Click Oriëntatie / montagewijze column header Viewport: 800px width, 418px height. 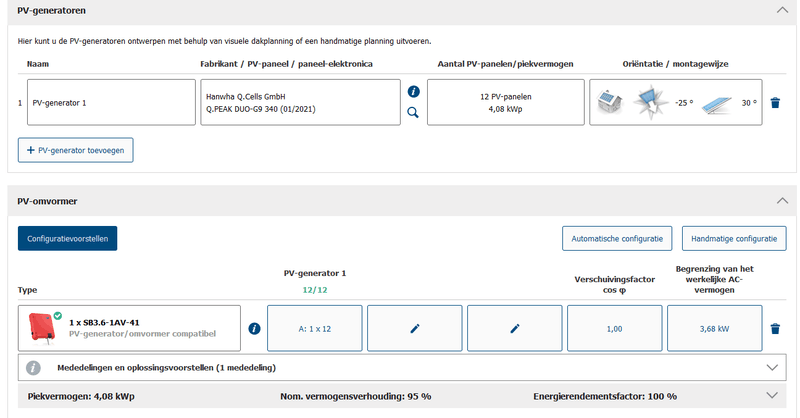click(x=676, y=64)
